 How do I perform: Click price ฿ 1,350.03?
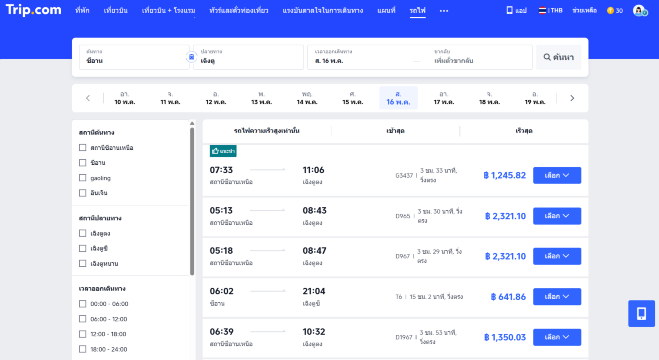(x=505, y=337)
